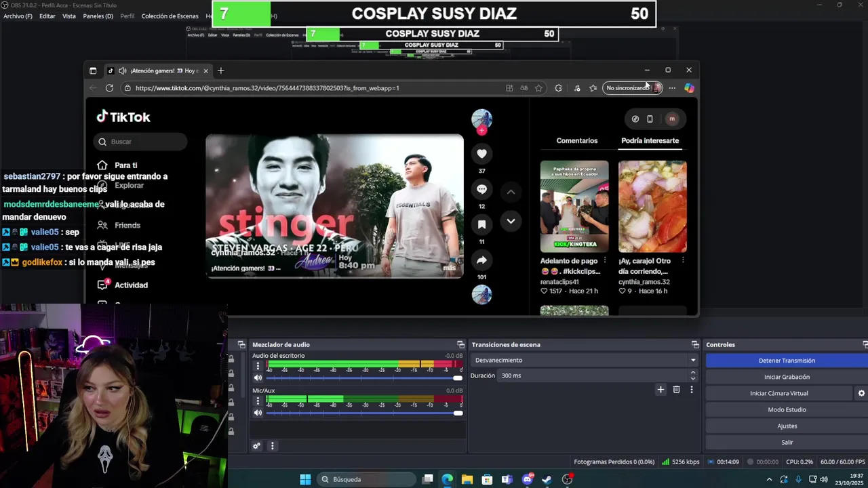
Task: Increase transition Duración with up arrow
Action: coord(692,373)
